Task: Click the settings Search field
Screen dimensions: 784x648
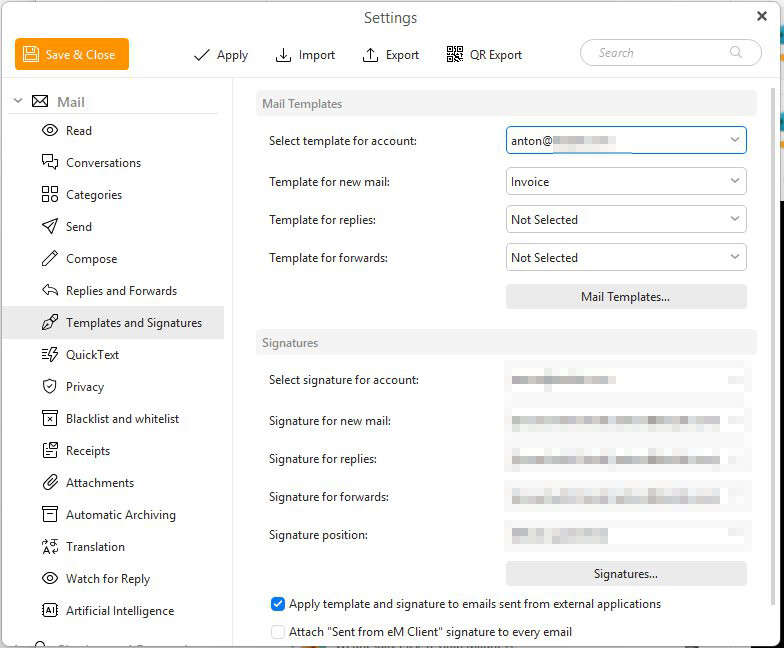Action: click(660, 53)
